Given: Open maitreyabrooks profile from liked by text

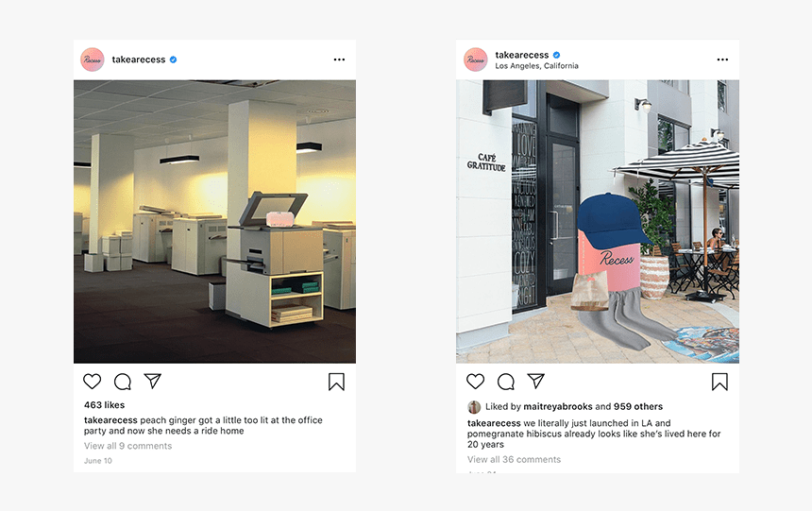Looking at the screenshot, I should (558, 406).
